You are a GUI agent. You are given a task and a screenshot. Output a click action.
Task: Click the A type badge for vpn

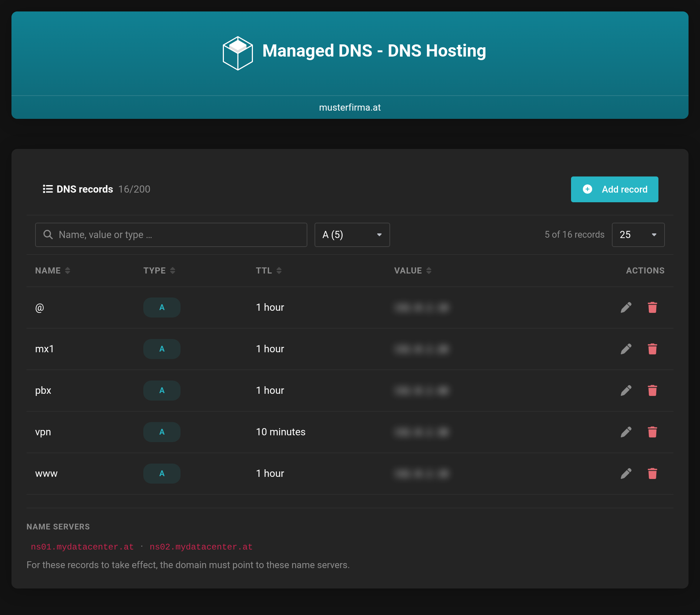162,432
